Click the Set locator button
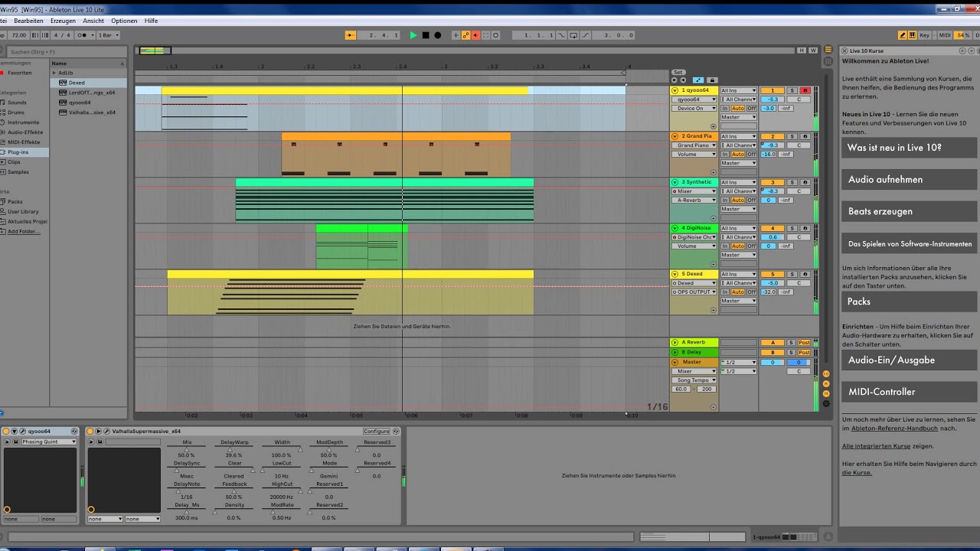The image size is (980, 551). pyautogui.click(x=678, y=72)
